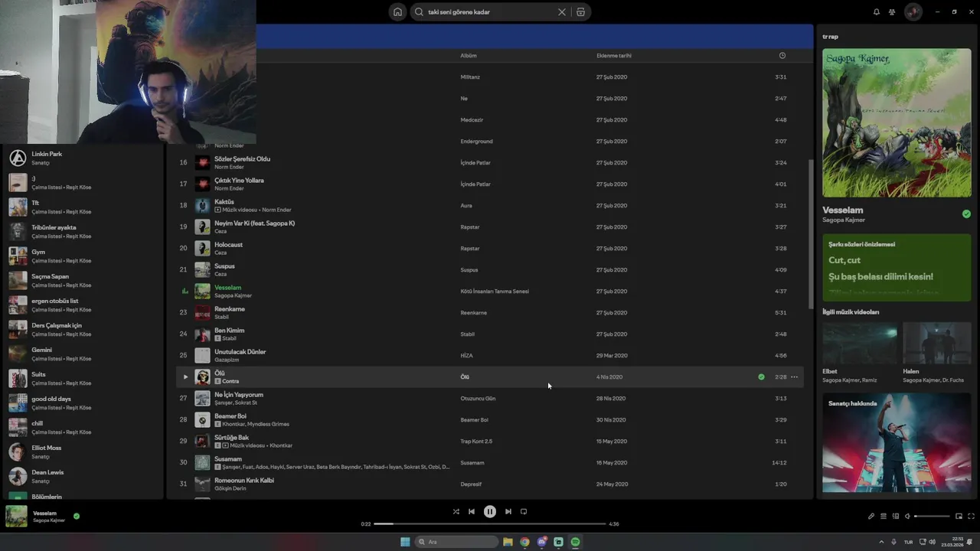Open Dean Lewis artist in sidebar
The height and width of the screenshot is (551, 980).
click(x=81, y=477)
